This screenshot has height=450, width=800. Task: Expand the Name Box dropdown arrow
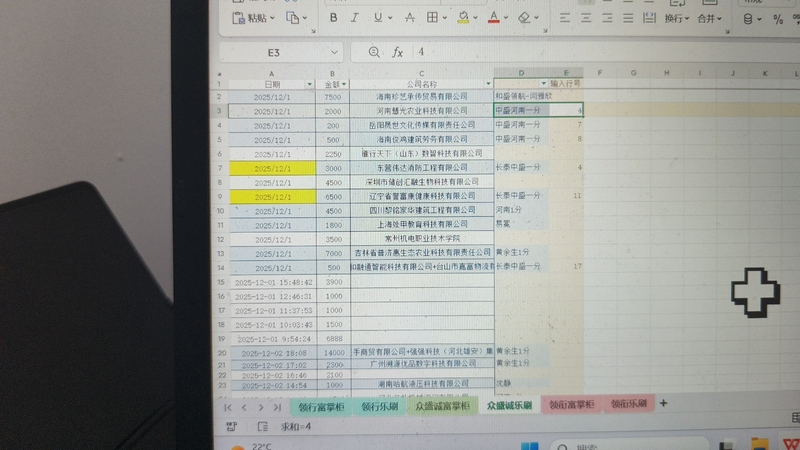click(334, 52)
